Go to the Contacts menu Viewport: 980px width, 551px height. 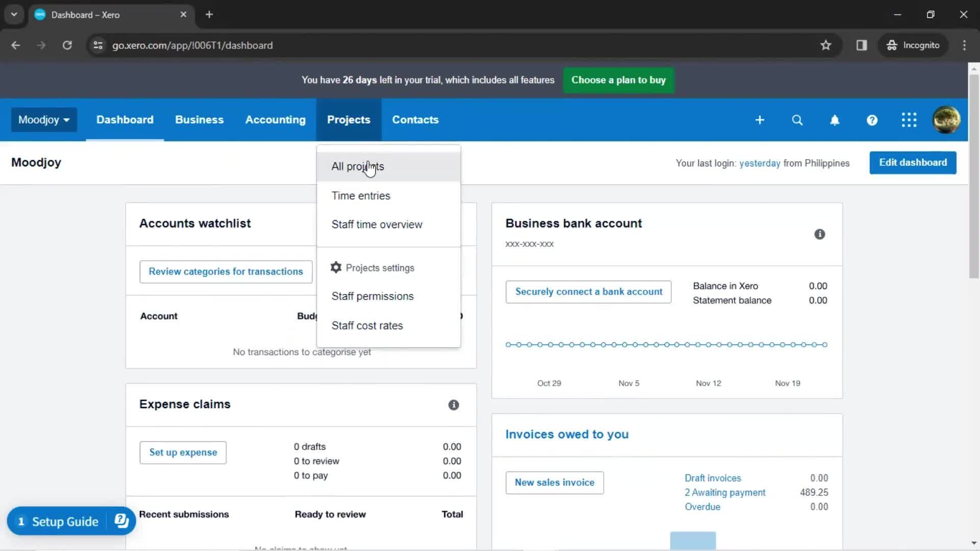point(415,120)
